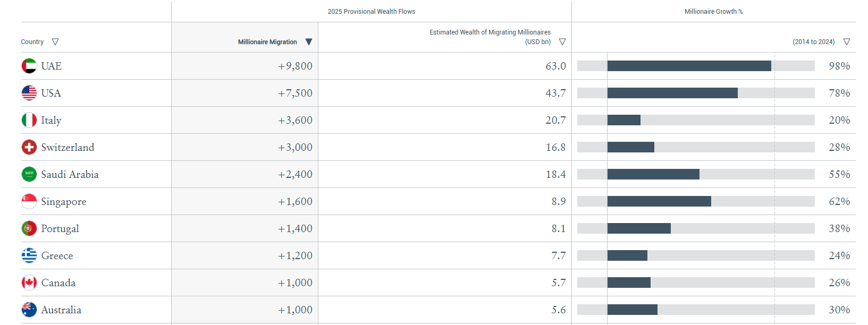
Task: Click Australia growth bar
Action: point(633,310)
